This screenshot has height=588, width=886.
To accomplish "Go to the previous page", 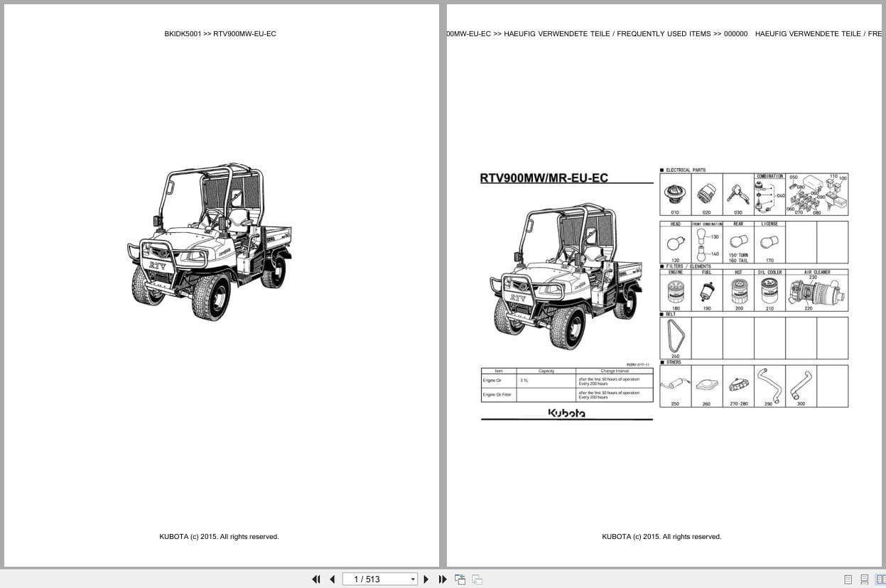I will (x=332, y=579).
